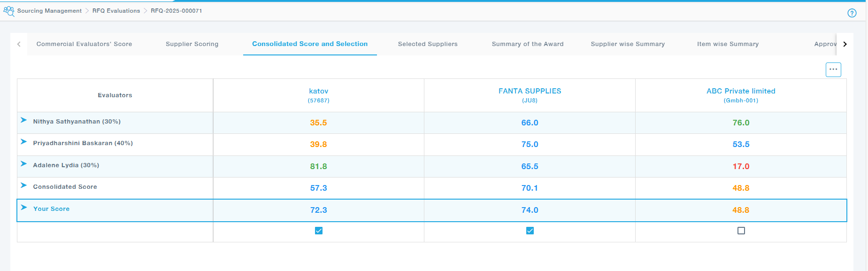Check the ABC Private limited selection checkbox
This screenshot has height=271, width=868.
741,231
